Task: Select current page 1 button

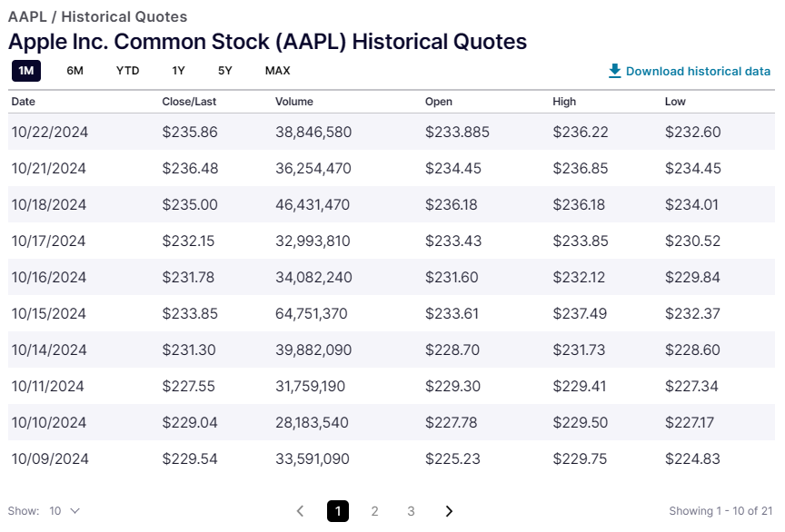Action: pos(338,511)
